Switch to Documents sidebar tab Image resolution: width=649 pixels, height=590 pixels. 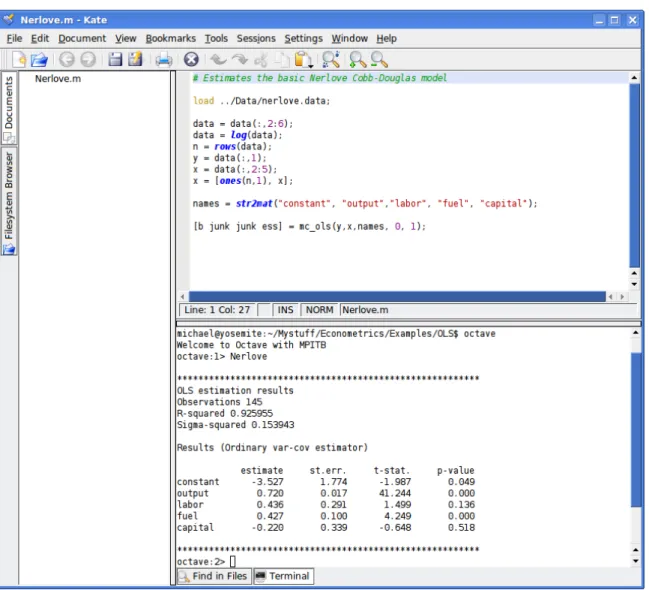[x=9, y=108]
